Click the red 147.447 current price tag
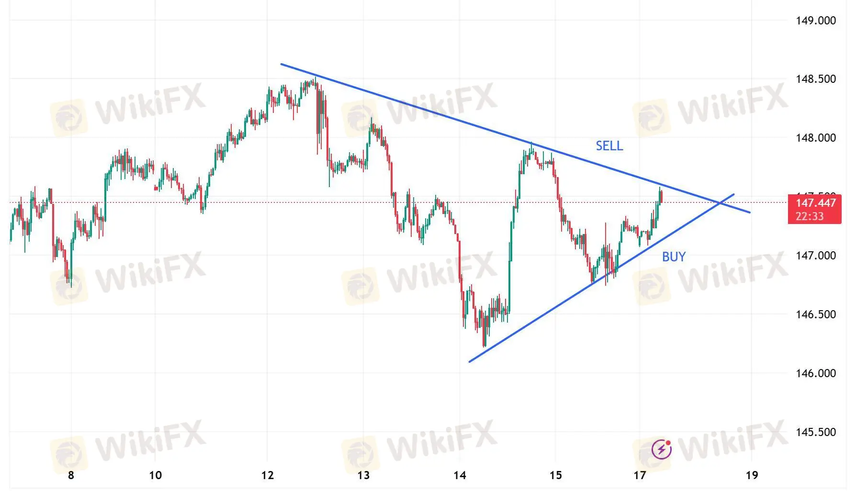Screen dimensions: 856x504 816,203
